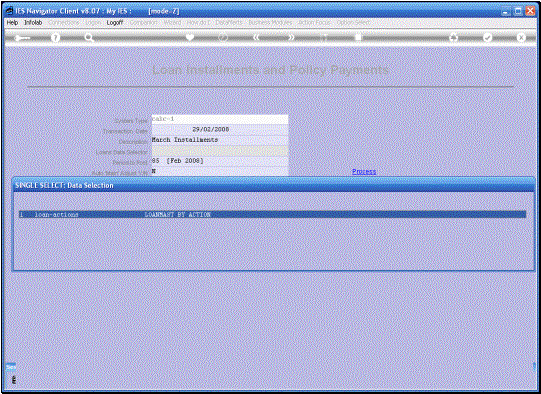
Task: Open the Companion menu
Action: (144, 22)
